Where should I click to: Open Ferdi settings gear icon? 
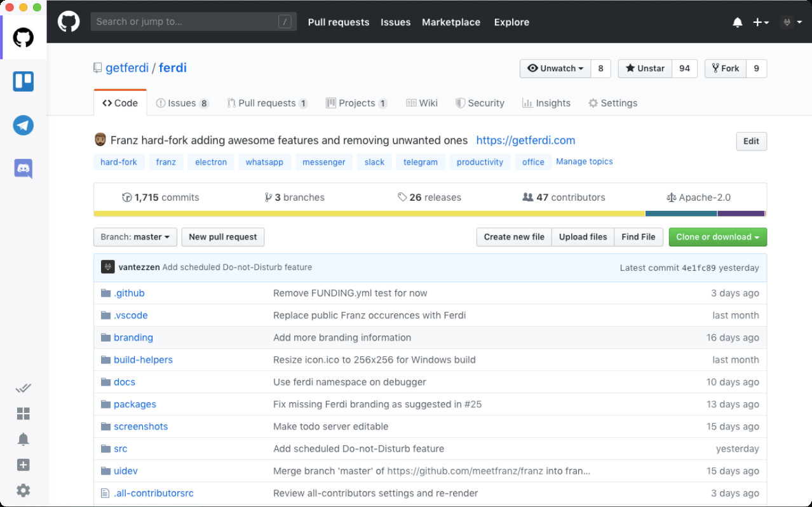[24, 490]
